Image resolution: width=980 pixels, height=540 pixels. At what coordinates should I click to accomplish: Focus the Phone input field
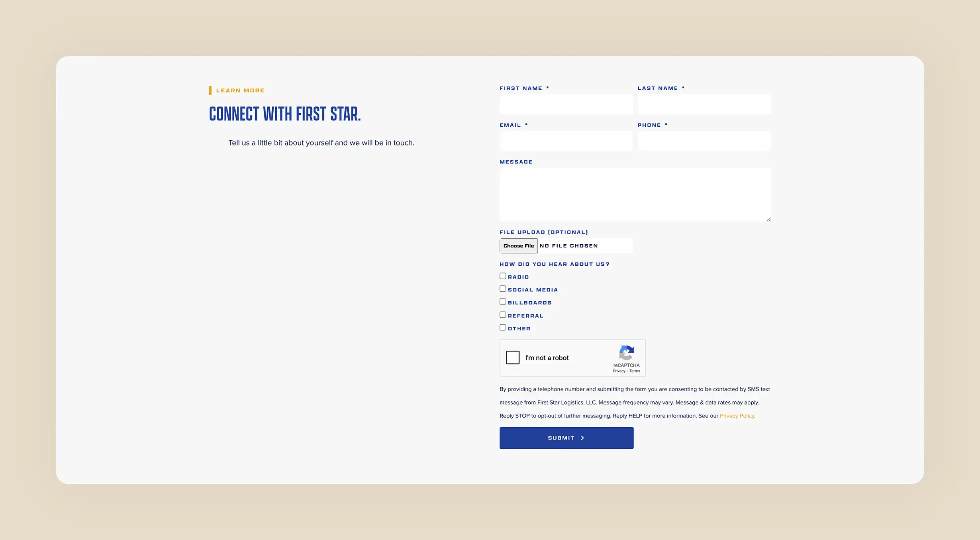point(704,141)
